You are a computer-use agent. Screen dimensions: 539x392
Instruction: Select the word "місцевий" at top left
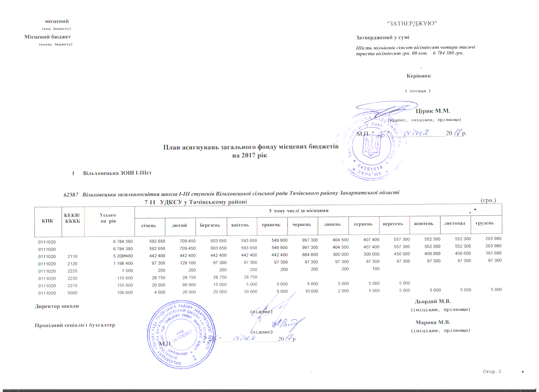pos(57,21)
